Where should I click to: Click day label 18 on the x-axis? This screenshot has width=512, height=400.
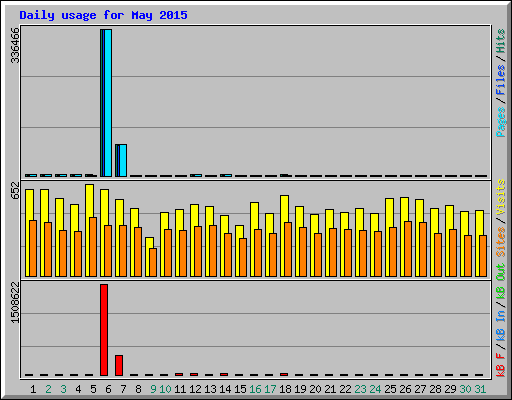[x=285, y=389]
